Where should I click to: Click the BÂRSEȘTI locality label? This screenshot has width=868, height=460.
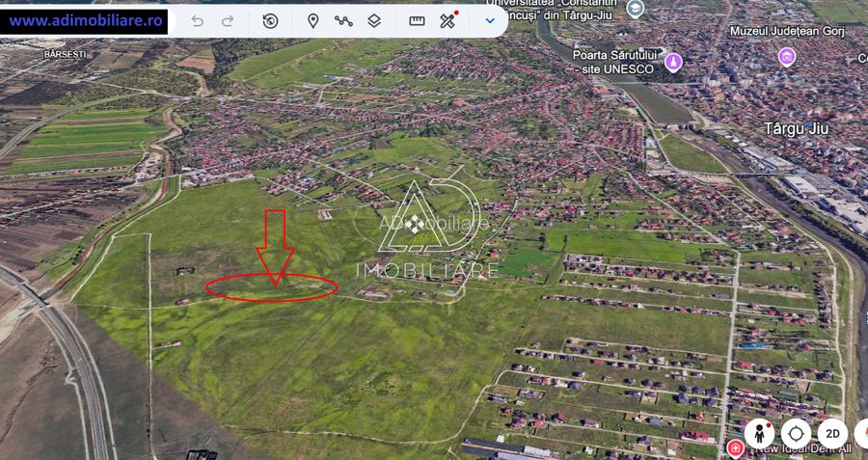point(65,54)
